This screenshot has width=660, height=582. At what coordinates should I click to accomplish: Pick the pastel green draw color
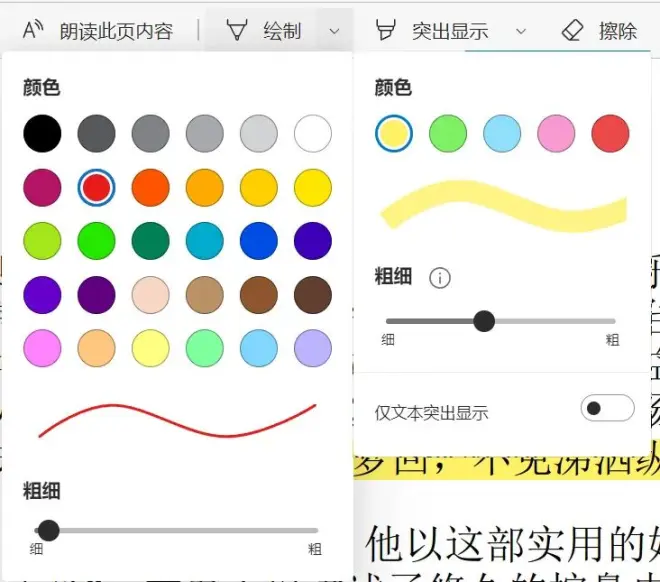[x=205, y=348]
